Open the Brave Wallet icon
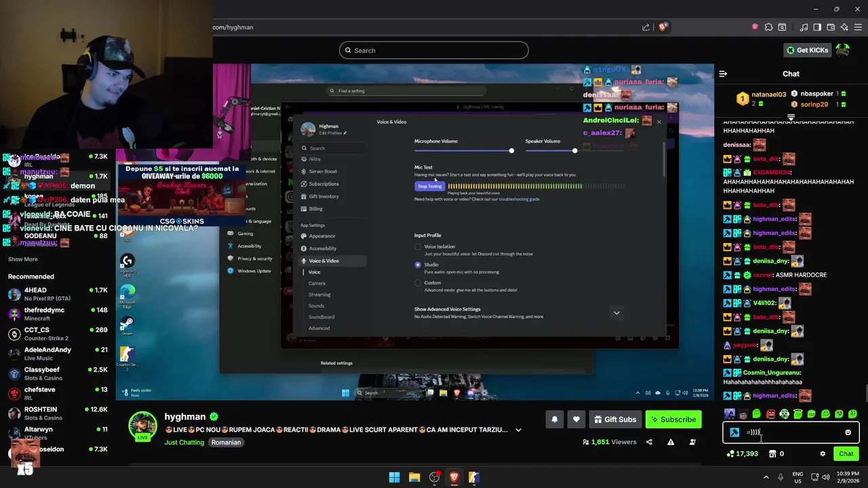Viewport: 868px width, 488px height. [x=831, y=27]
